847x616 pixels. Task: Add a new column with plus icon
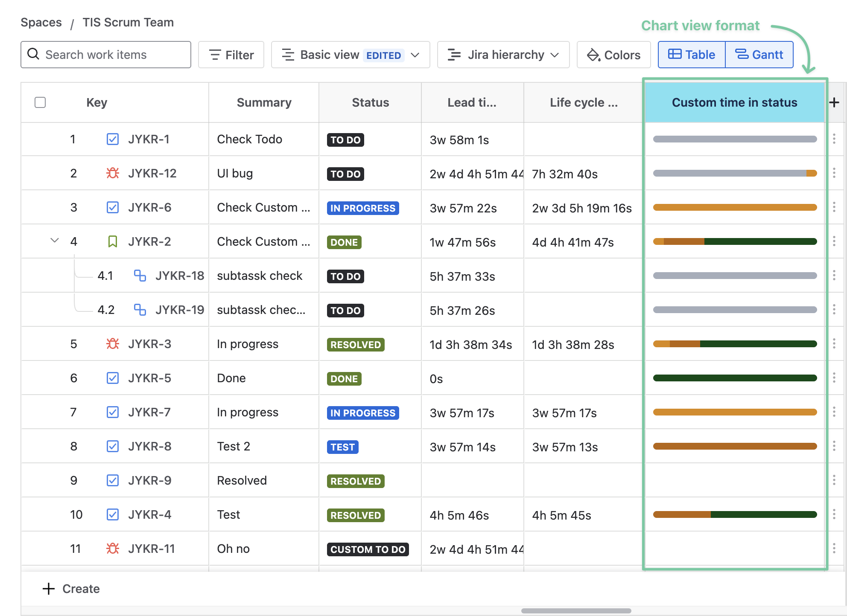pyautogui.click(x=834, y=102)
